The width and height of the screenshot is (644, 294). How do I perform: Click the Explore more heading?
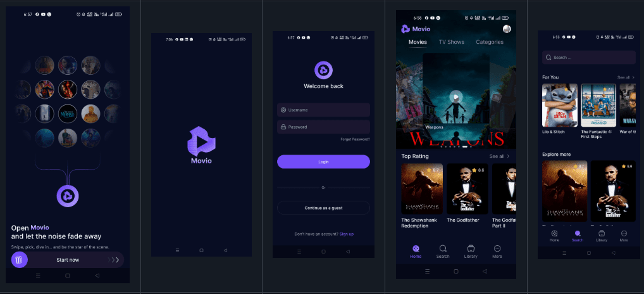tap(556, 155)
